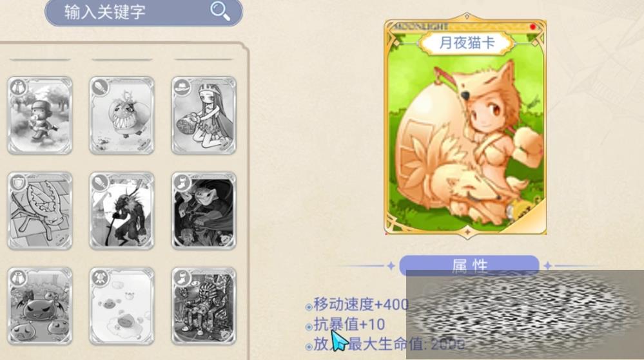644x360 pixels.
Task: Click the large 月夜猫卡 card artwork
Action: 465,125
